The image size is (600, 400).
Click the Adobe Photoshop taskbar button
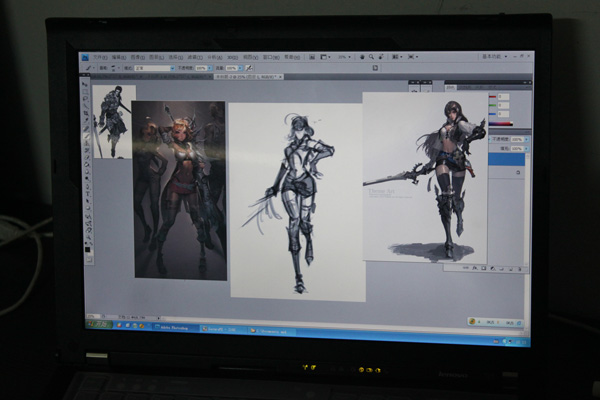[x=176, y=328]
